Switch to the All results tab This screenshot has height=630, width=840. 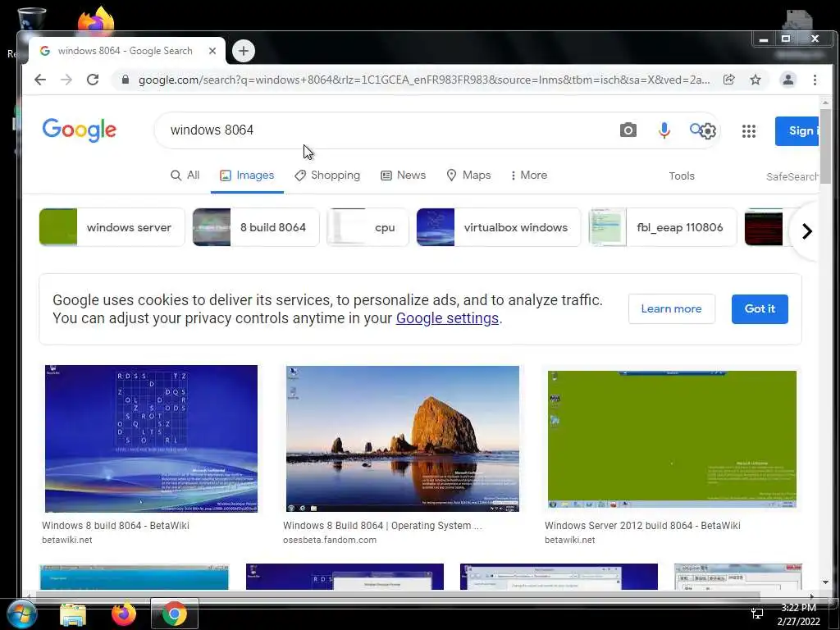[185, 176]
